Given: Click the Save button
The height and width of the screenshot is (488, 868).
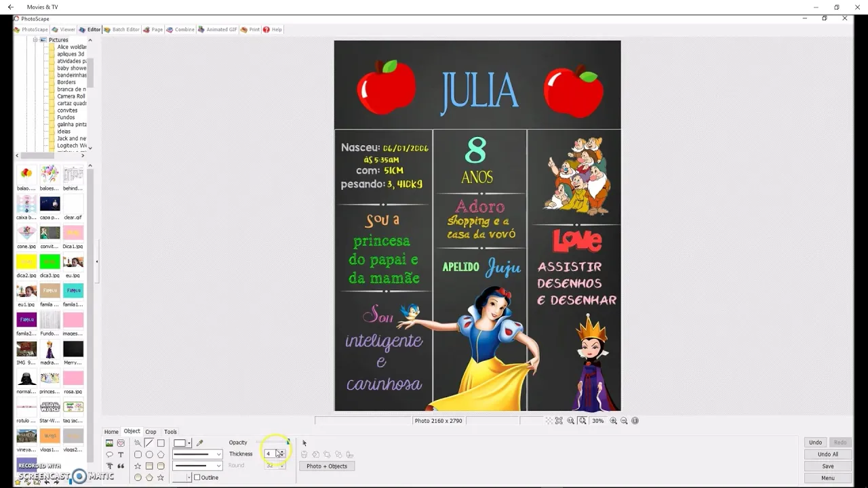Looking at the screenshot, I should (x=828, y=466).
